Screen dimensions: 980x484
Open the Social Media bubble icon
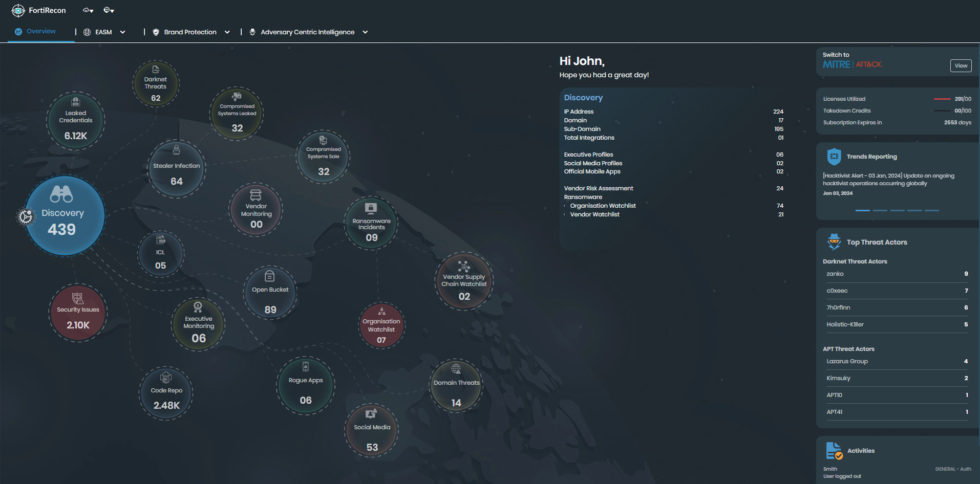point(371,413)
